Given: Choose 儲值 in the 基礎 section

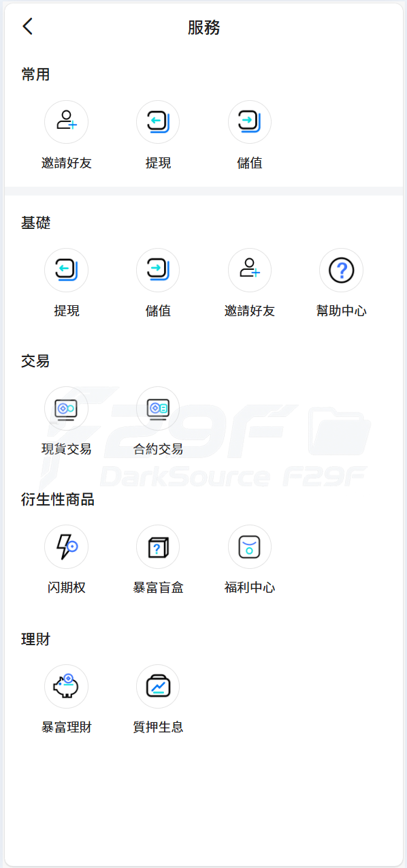Looking at the screenshot, I should tap(158, 270).
